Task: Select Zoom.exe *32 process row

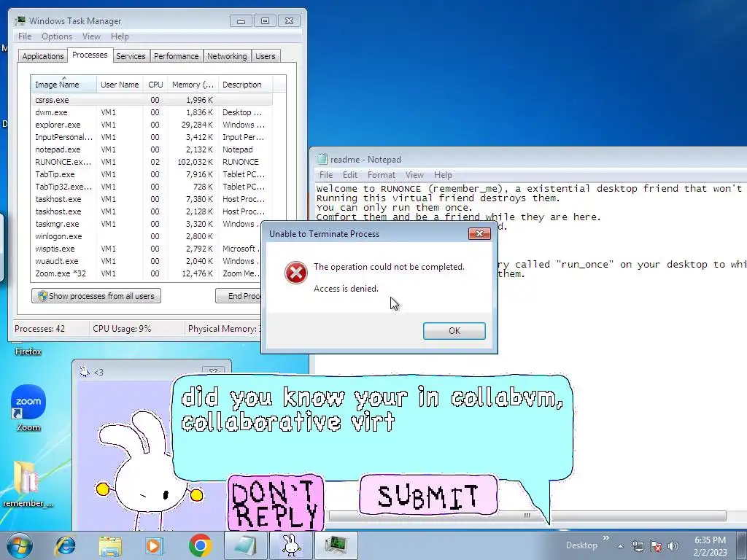Action: 147,273
